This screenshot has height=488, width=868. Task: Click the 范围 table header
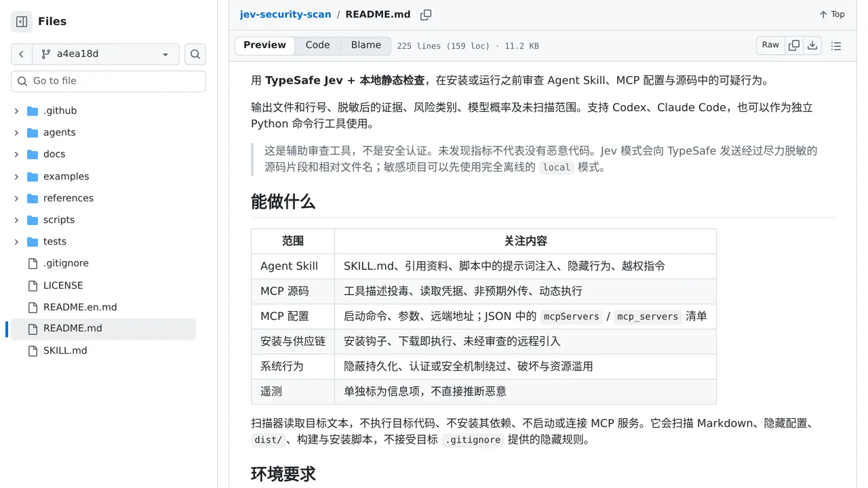pyautogui.click(x=293, y=241)
